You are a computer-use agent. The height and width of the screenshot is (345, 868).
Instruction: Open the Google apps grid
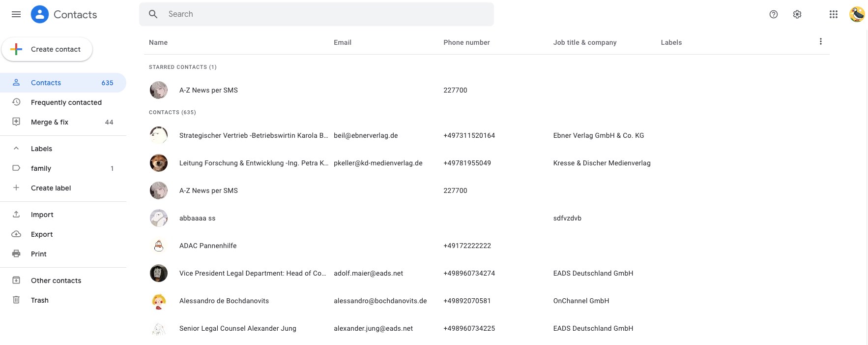(x=834, y=14)
